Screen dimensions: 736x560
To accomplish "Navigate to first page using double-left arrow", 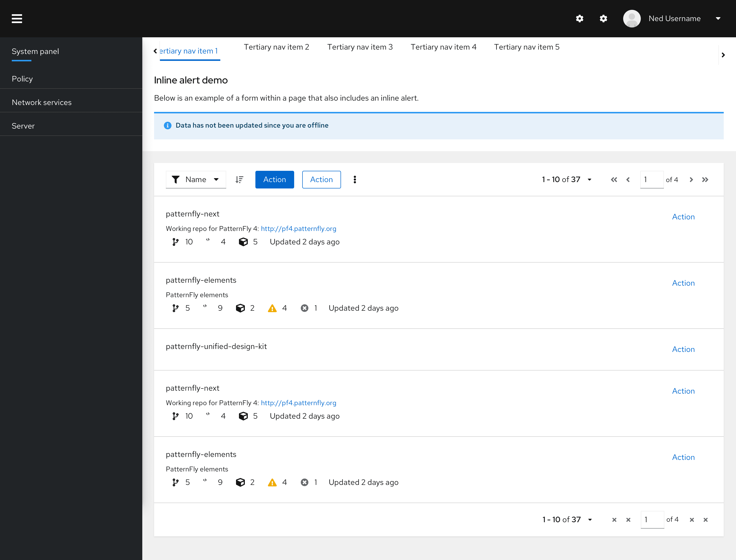I will [614, 179].
